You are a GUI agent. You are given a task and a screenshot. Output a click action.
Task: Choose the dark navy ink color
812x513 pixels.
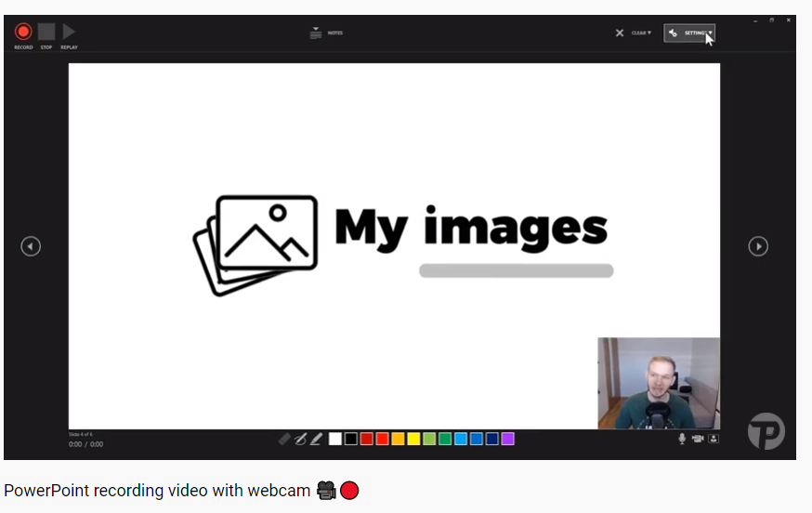click(492, 439)
